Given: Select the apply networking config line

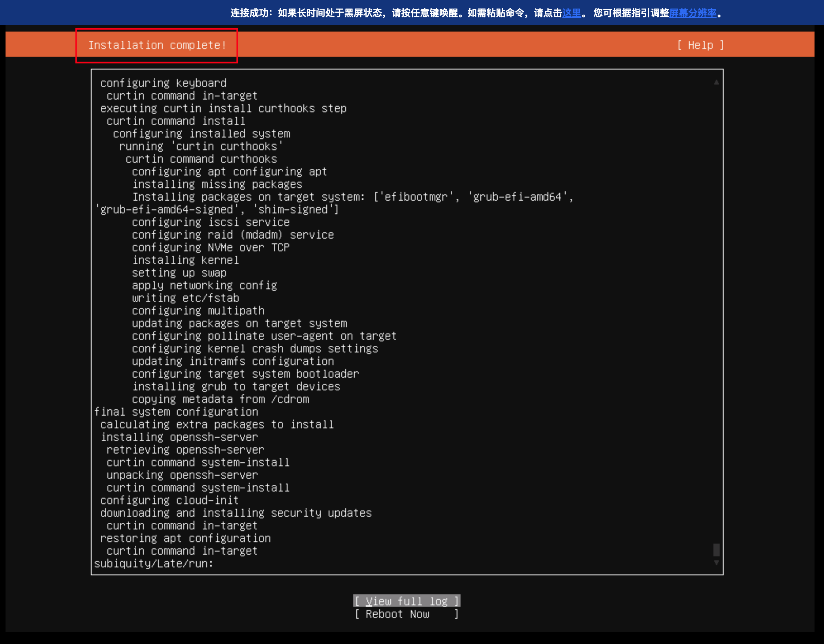Looking at the screenshot, I should [204, 285].
